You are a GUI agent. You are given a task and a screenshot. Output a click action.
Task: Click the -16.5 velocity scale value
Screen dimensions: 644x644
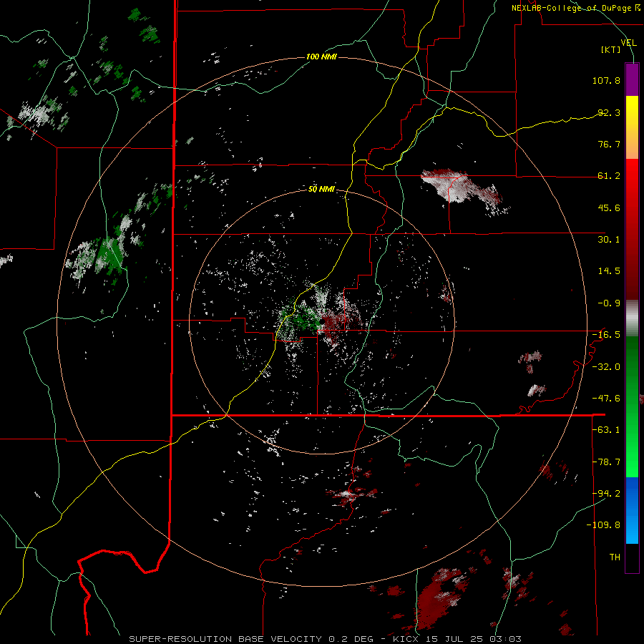(606, 335)
